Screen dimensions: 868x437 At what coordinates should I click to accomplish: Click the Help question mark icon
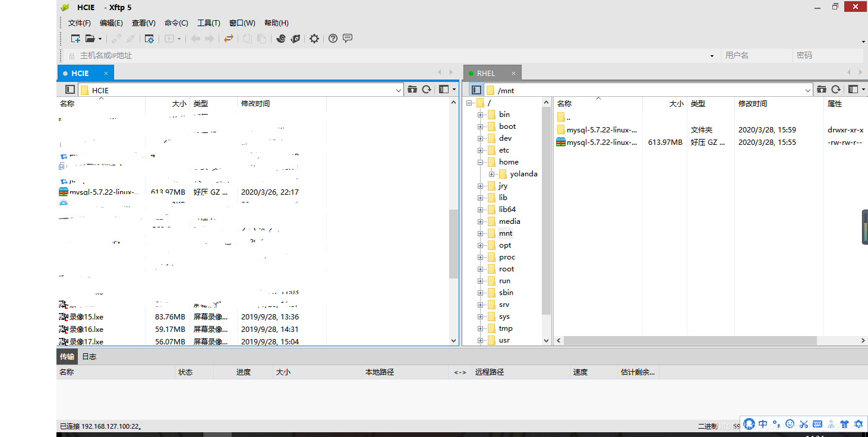(x=333, y=39)
